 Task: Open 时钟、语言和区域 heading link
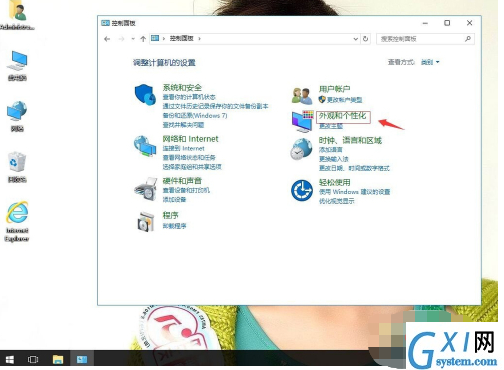(x=350, y=140)
